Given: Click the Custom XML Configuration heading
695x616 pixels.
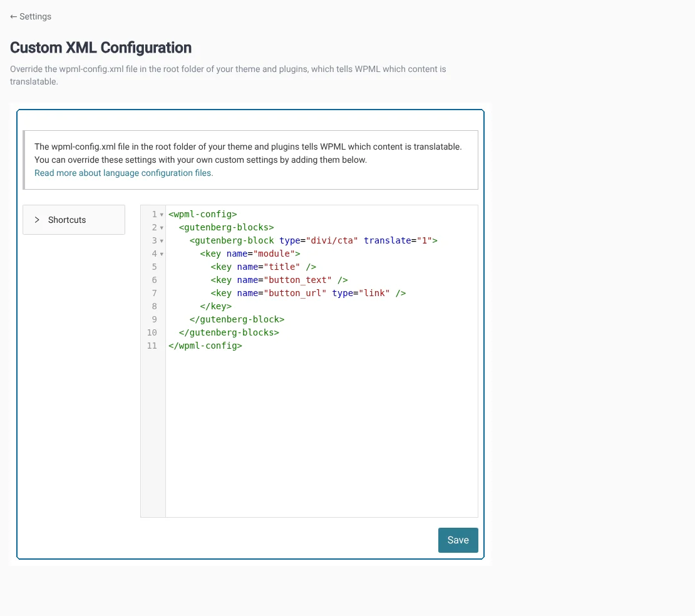Looking at the screenshot, I should (x=101, y=48).
